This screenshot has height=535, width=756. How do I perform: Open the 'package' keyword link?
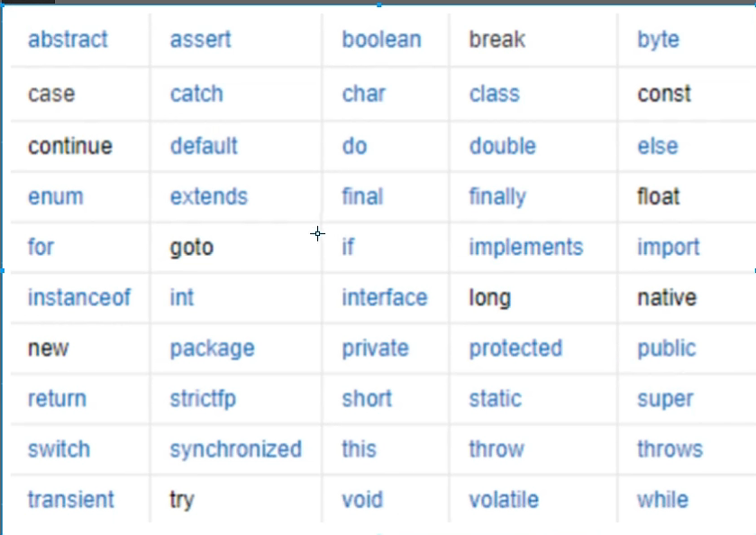212,349
